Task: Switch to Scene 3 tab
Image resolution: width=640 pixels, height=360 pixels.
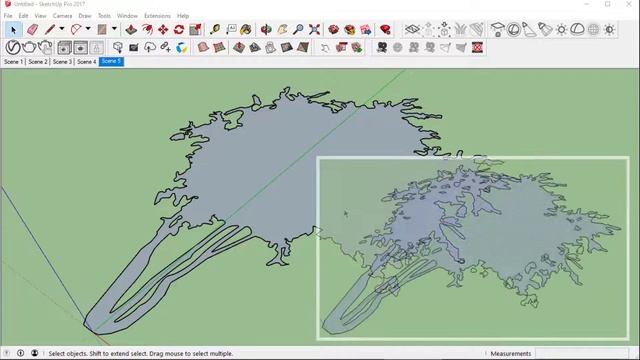Action: click(62, 62)
